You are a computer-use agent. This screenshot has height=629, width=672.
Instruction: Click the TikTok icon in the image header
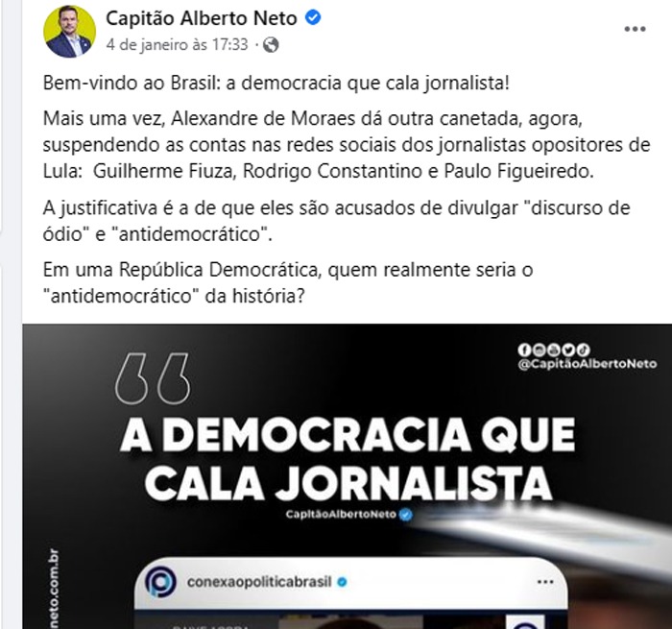coord(583,350)
